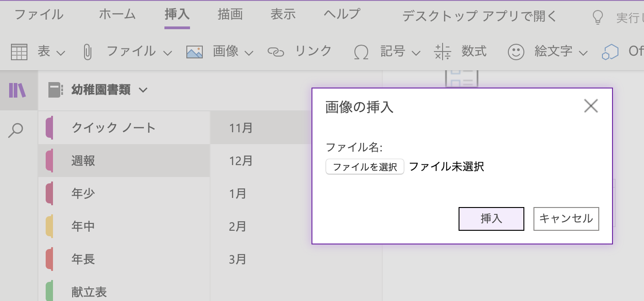Image resolution: width=644 pixels, height=301 pixels.
Task: Switch to the 表示 ribbon tab
Action: pyautogui.click(x=283, y=14)
